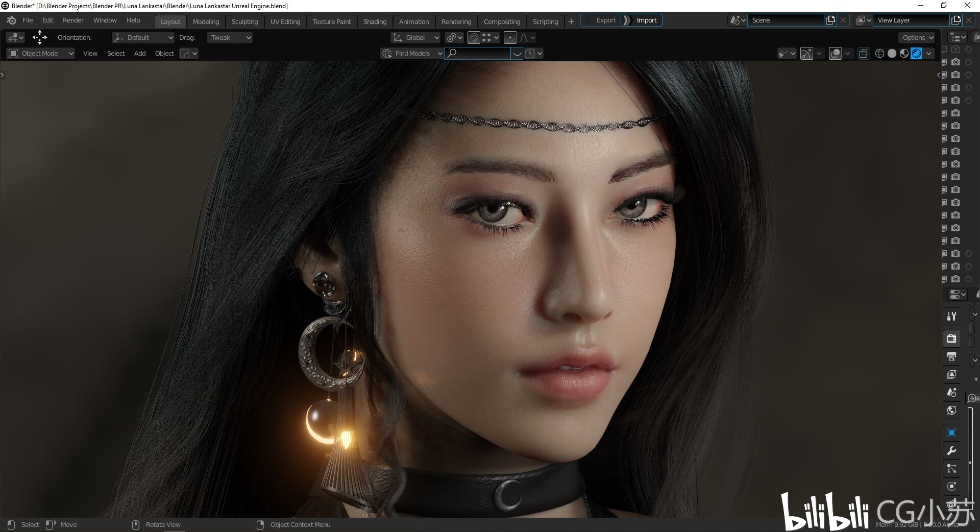Open the Transform Pivot Point selector
Viewport: 980px width, 532px height.
pos(454,37)
